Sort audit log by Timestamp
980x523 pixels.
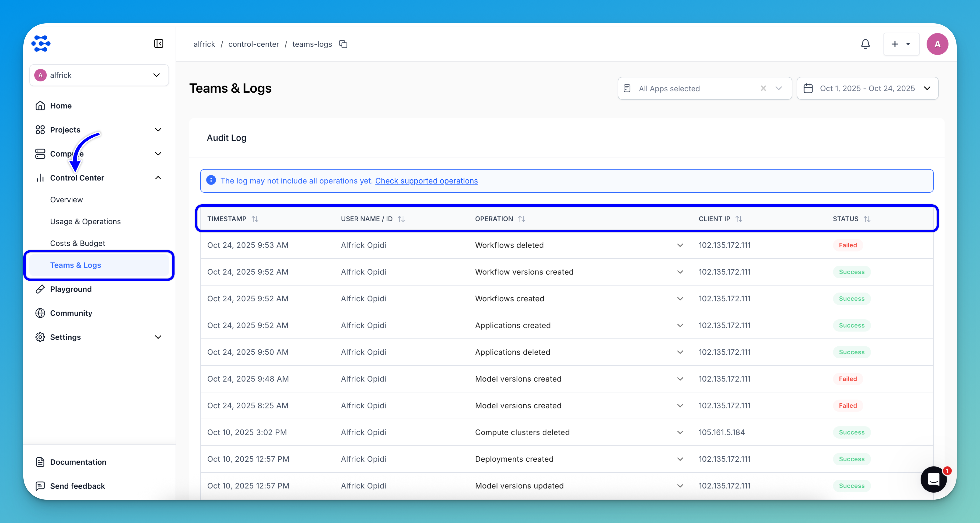(255, 219)
